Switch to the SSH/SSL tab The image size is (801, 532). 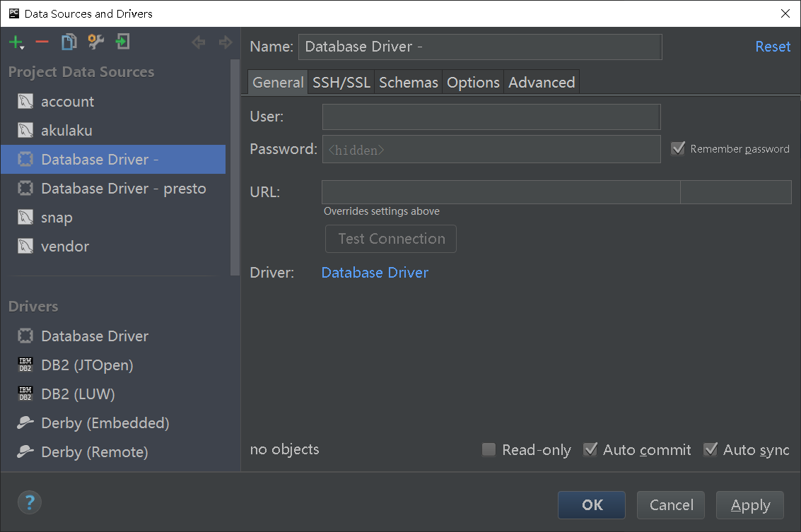pyautogui.click(x=341, y=82)
